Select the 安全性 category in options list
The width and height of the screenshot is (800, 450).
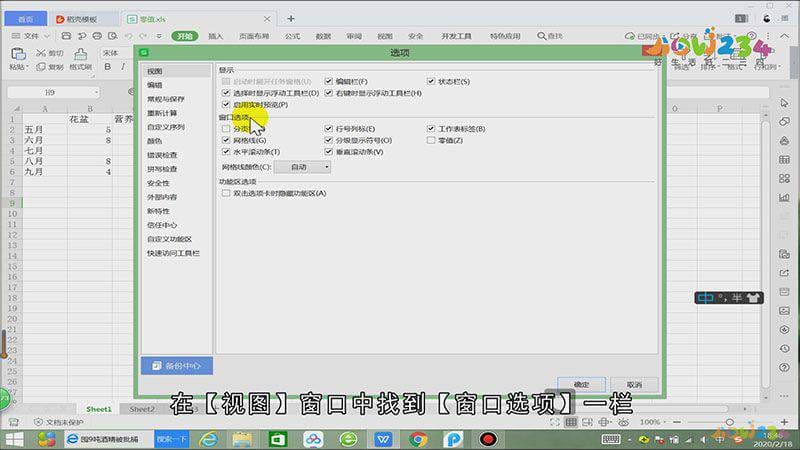point(158,183)
